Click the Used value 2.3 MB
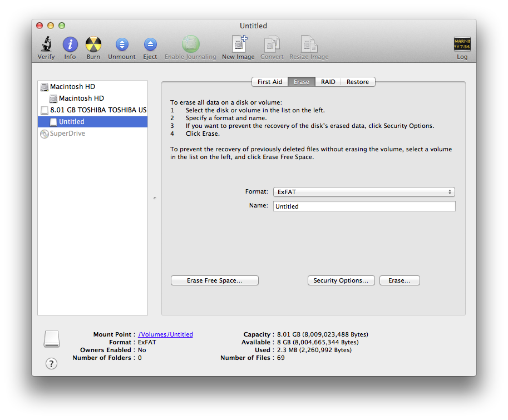Viewport: 508px width, 420px height. 314,350
